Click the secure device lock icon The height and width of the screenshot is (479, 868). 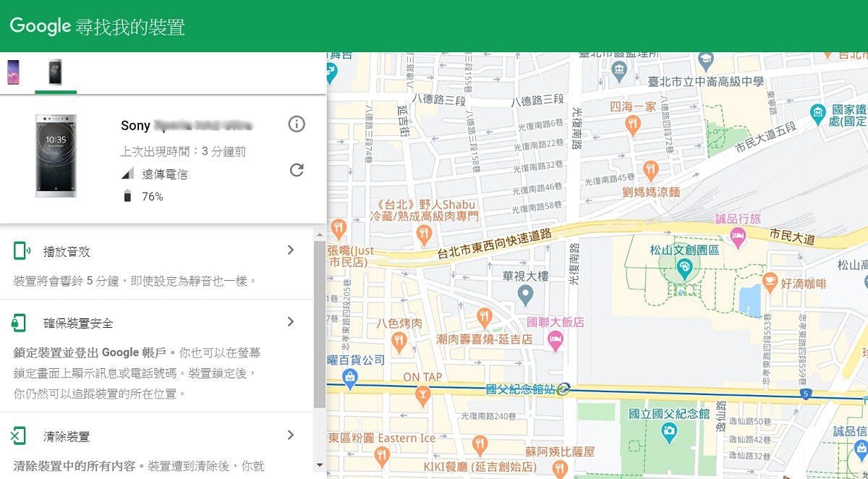coord(20,323)
